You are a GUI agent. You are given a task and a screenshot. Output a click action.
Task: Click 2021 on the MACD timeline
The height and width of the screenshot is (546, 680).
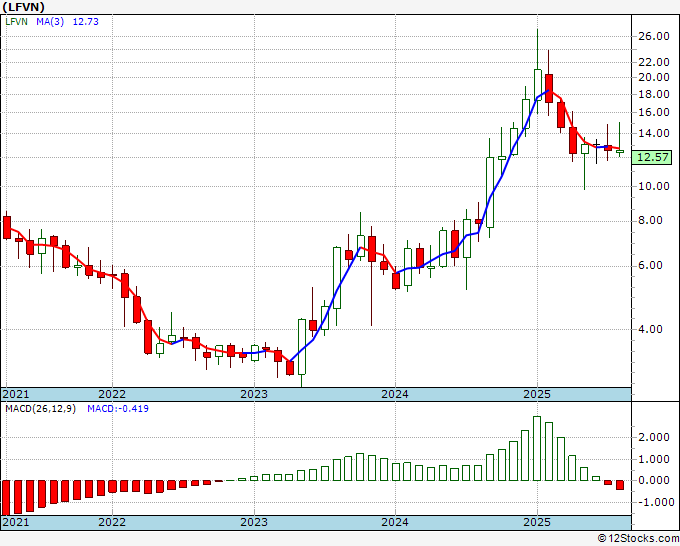point(16,522)
